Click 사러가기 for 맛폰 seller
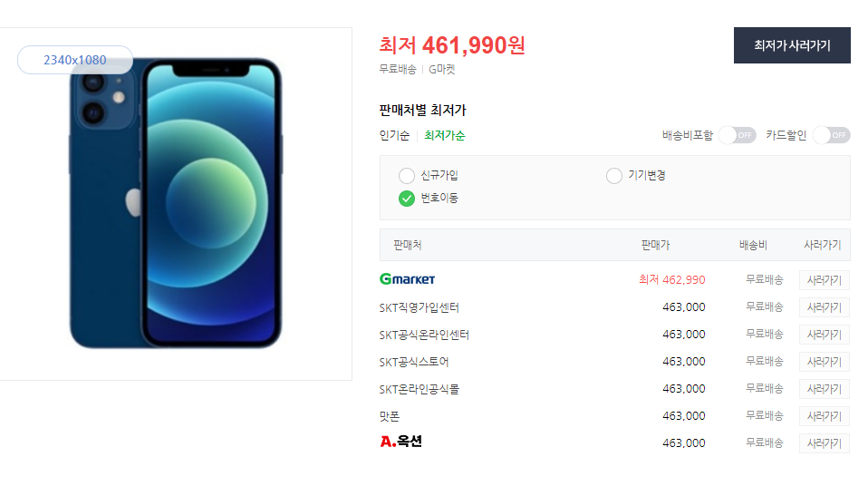The width and height of the screenshot is (868, 486). click(825, 416)
